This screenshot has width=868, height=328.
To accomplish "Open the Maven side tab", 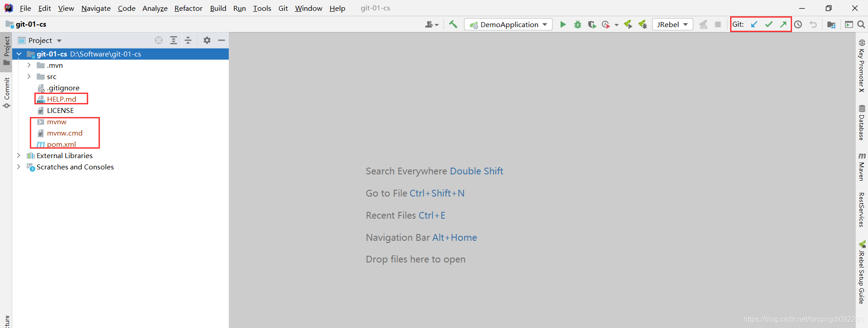I will click(862, 167).
